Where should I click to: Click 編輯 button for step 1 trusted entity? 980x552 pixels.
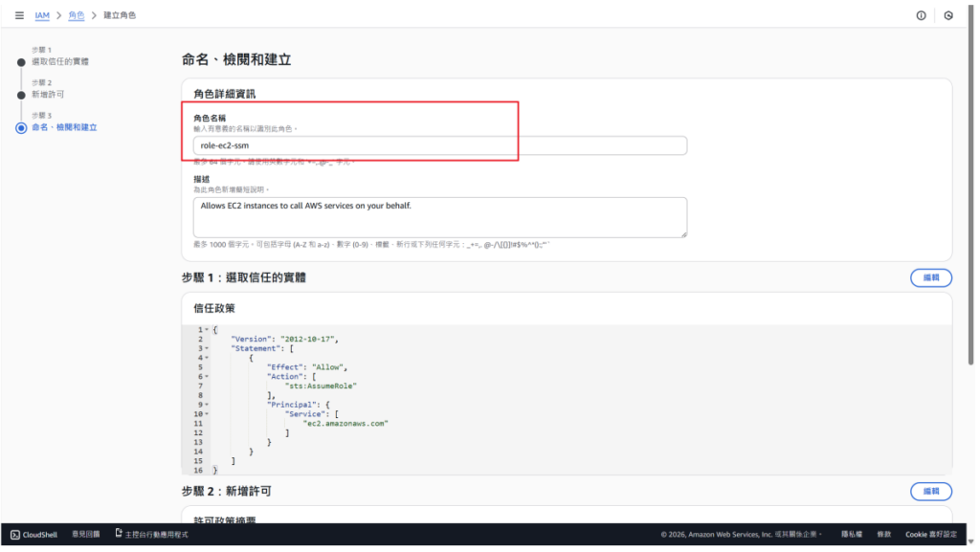[930, 277]
